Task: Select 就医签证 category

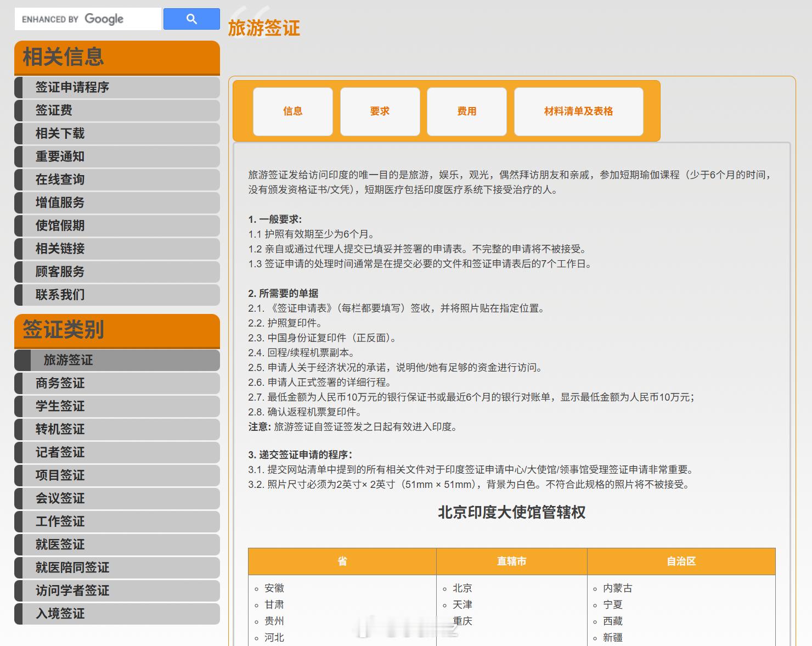Action: 117,544
